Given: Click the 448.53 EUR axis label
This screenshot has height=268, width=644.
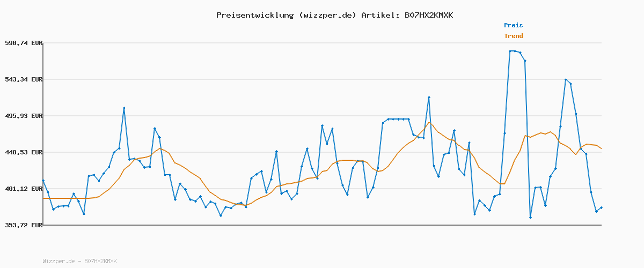Looking at the screenshot, I should [23, 152].
